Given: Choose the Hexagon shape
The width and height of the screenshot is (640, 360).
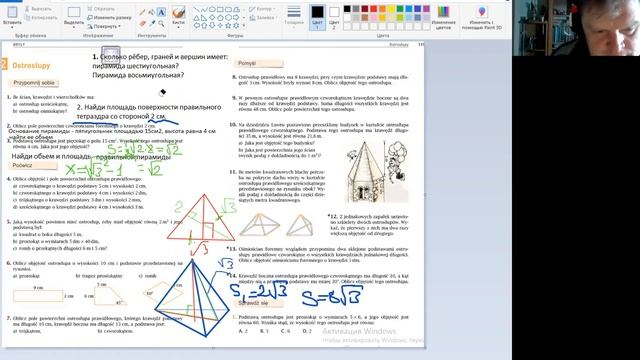Looking at the screenshot, I should coord(228,18).
